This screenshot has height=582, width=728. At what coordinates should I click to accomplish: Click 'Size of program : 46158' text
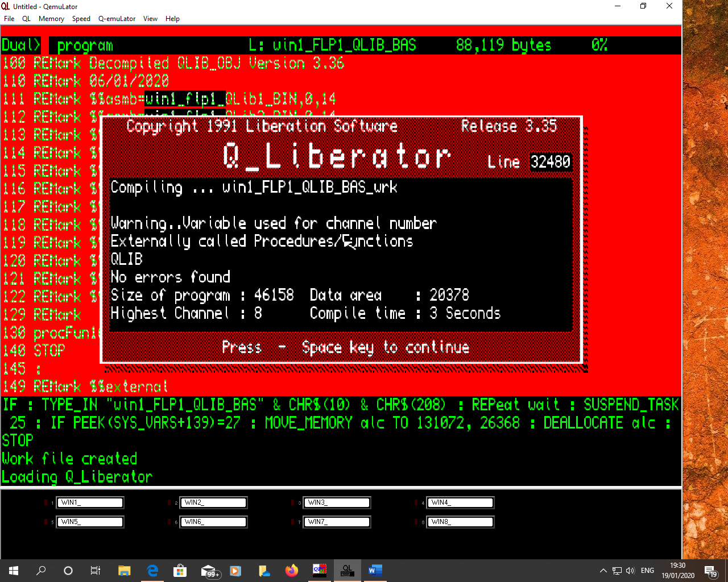click(x=202, y=296)
